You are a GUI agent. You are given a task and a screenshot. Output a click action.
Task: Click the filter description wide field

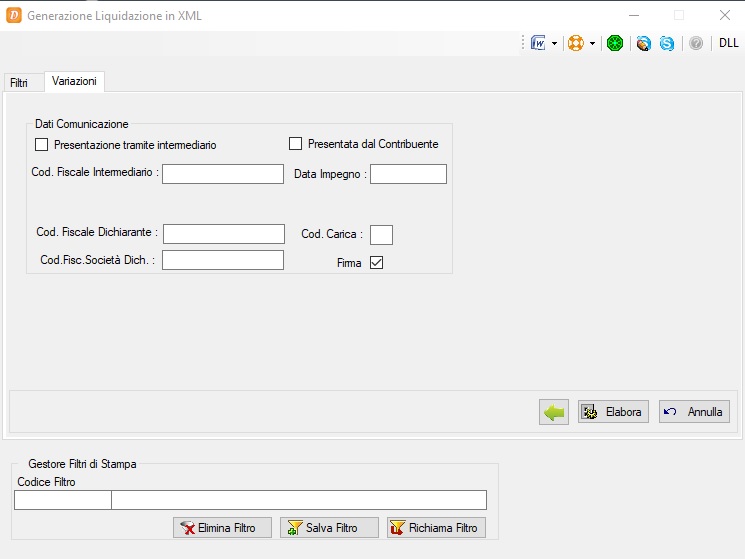[299, 500]
